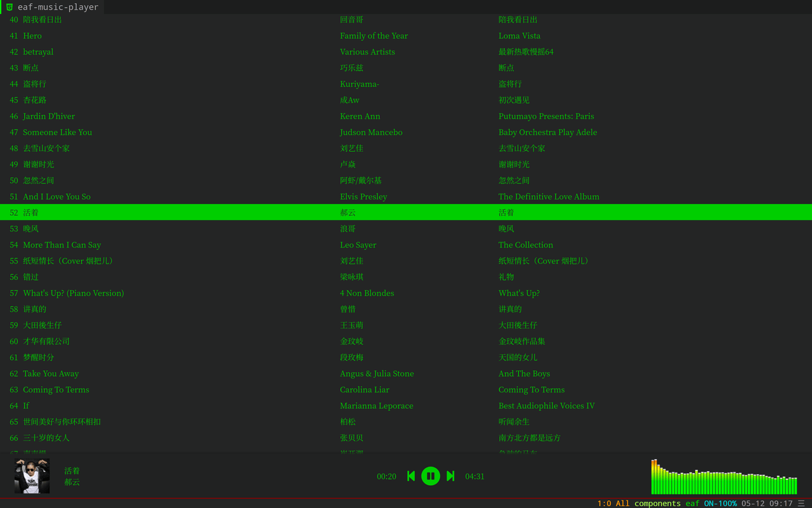Select Take You Away by Angus & Julia Stone

click(406, 373)
